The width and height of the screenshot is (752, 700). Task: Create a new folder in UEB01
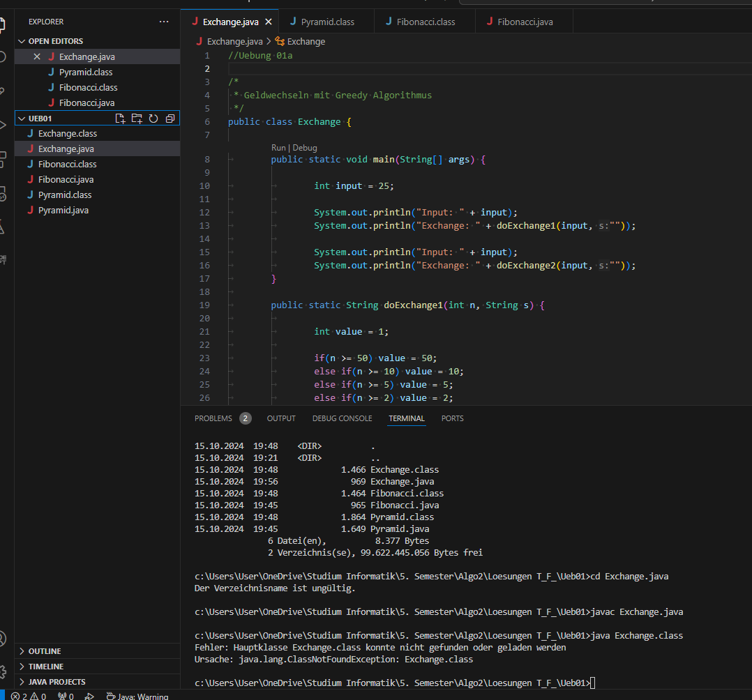pos(136,118)
